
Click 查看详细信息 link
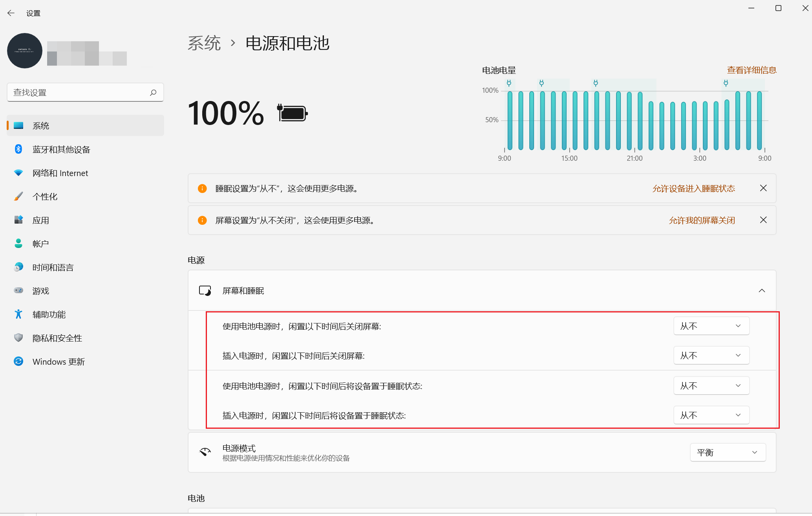pos(752,70)
